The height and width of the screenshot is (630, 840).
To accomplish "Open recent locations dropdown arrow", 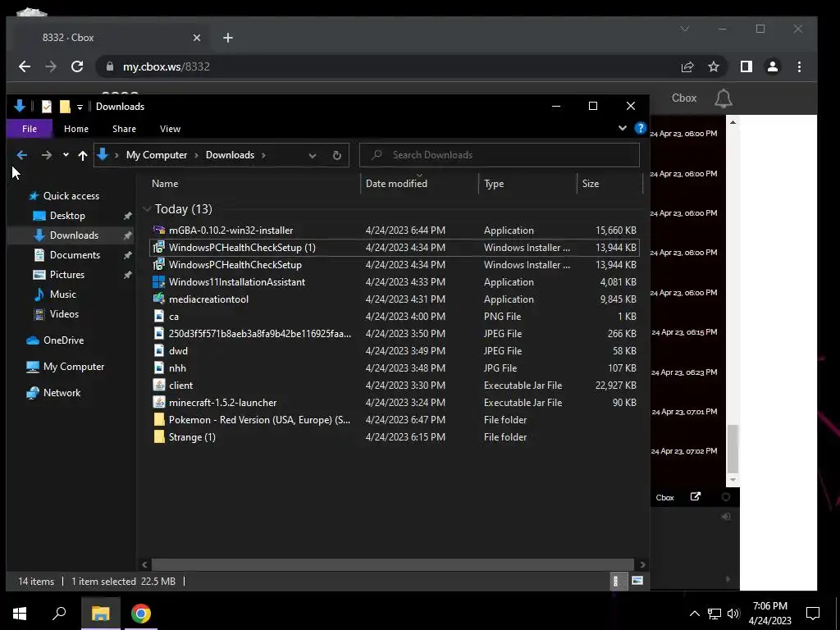I will point(66,155).
